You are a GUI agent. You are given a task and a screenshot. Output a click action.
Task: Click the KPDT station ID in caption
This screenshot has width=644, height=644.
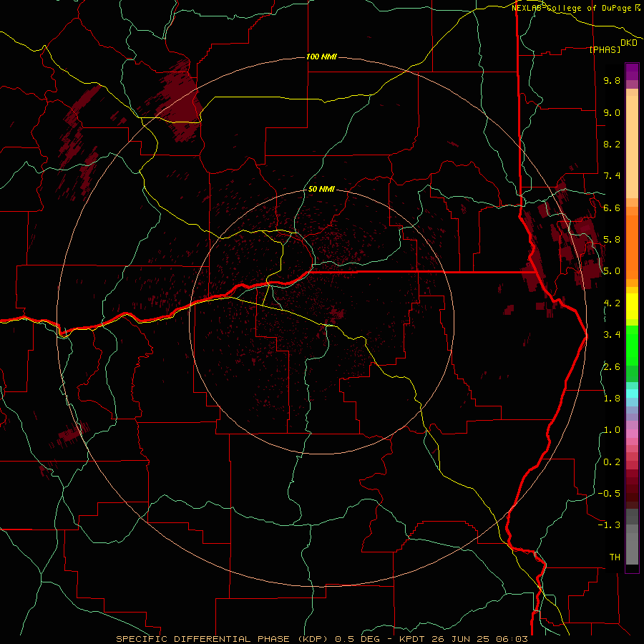click(x=413, y=639)
